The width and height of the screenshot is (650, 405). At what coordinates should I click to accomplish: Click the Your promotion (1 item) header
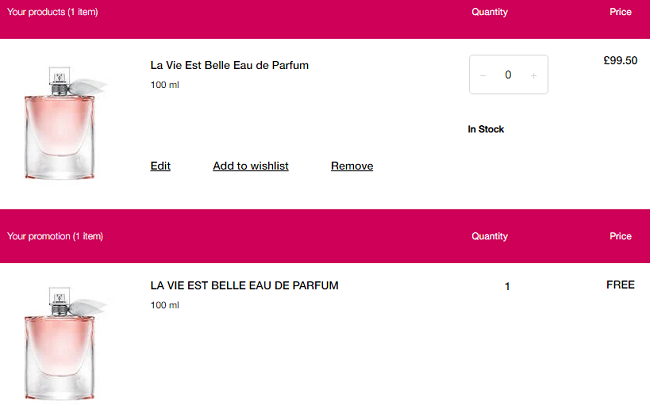coord(55,236)
